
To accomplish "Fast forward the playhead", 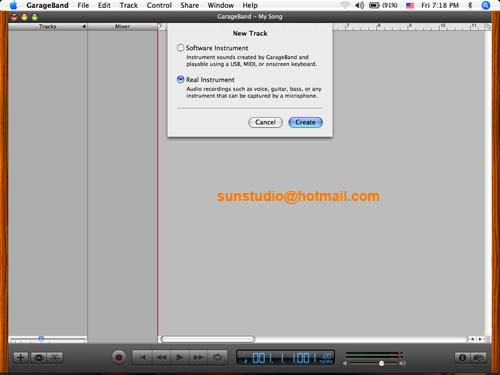I will pos(198,358).
